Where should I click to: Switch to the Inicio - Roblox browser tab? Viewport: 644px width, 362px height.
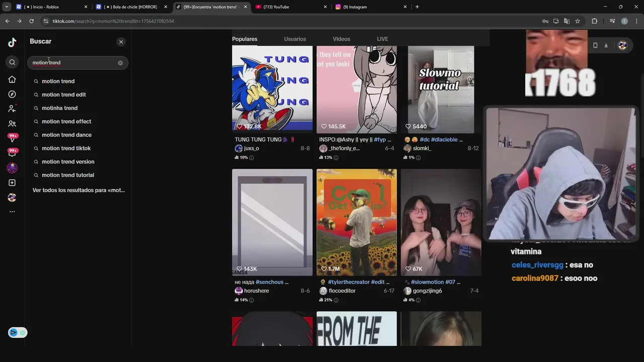click(x=51, y=7)
